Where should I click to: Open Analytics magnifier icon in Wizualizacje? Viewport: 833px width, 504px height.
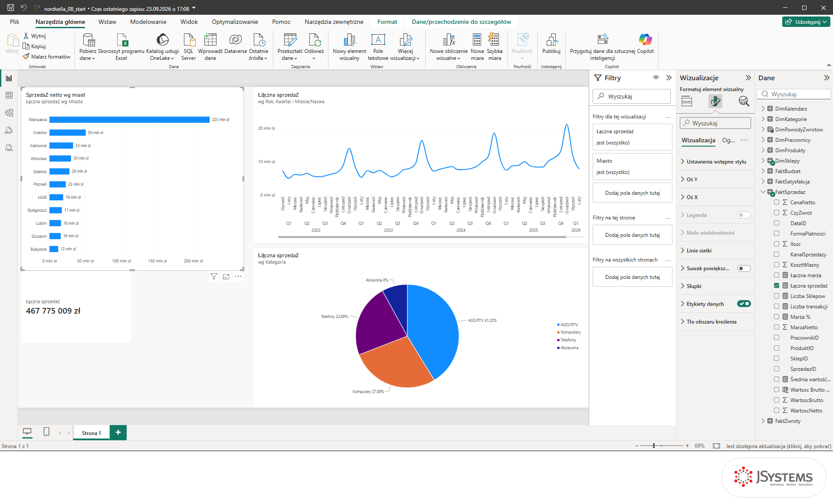(x=744, y=101)
